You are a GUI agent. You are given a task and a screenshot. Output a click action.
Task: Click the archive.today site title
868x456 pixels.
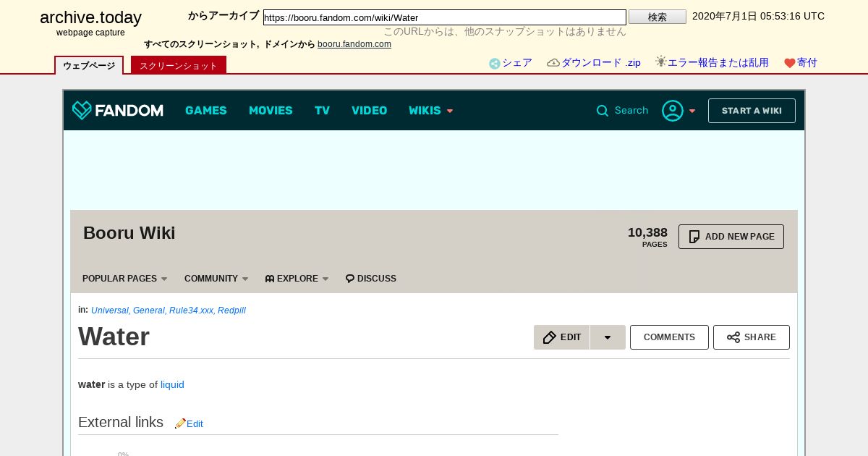point(90,17)
